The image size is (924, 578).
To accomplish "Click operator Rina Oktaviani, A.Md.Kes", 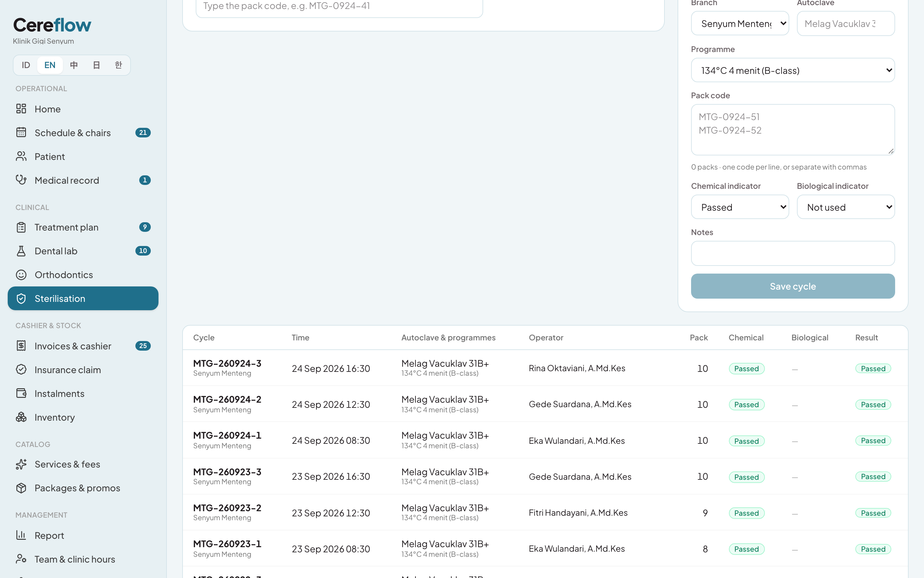I will pyautogui.click(x=577, y=368).
